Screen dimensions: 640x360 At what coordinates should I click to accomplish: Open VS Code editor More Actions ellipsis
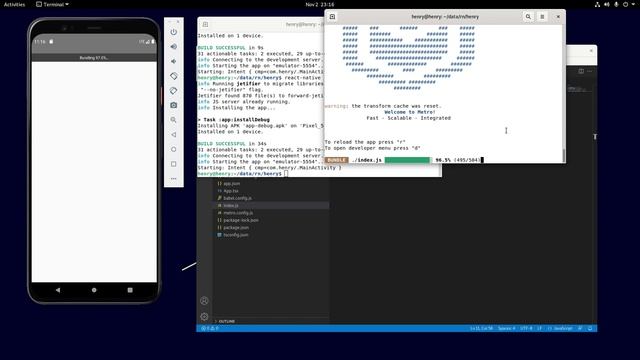point(590,71)
